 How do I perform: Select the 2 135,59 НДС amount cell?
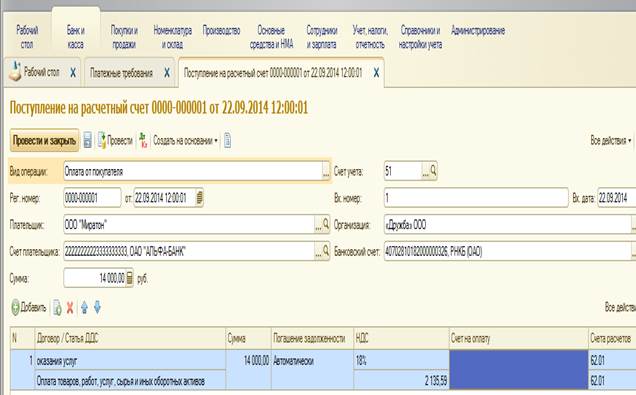[401, 380]
